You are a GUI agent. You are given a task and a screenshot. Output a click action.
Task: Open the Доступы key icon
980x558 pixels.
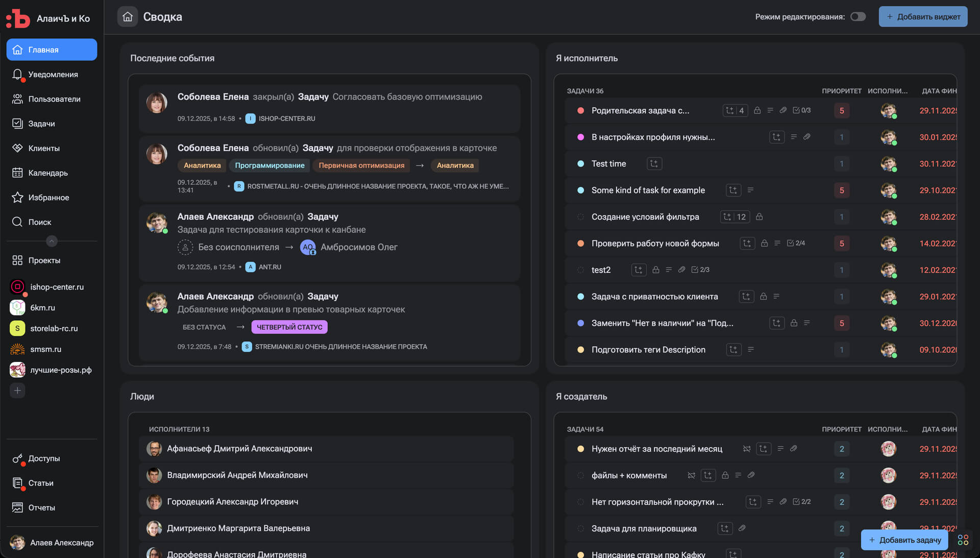pyautogui.click(x=17, y=458)
